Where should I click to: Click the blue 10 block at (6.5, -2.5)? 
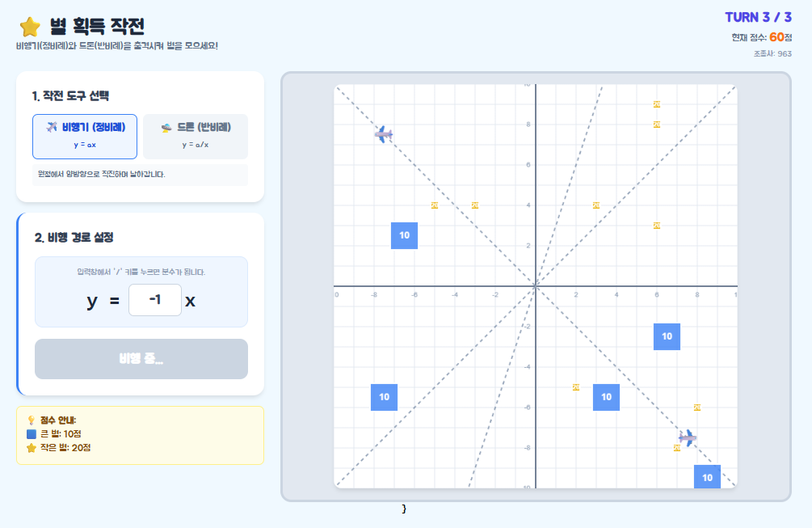point(667,336)
